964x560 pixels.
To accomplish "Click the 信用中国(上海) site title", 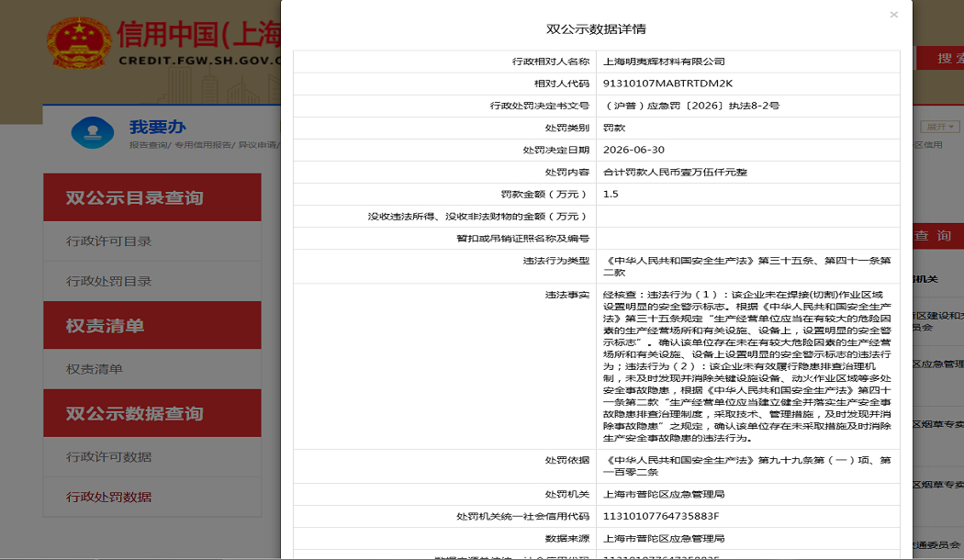I will tap(199, 34).
